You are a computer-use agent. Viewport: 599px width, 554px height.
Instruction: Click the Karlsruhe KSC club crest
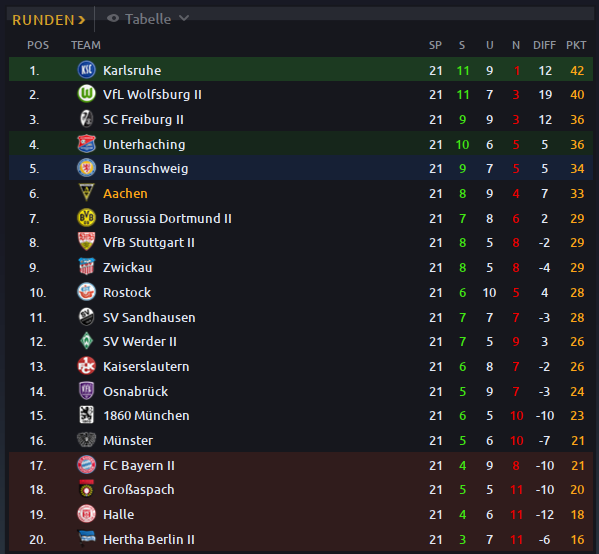point(86,70)
